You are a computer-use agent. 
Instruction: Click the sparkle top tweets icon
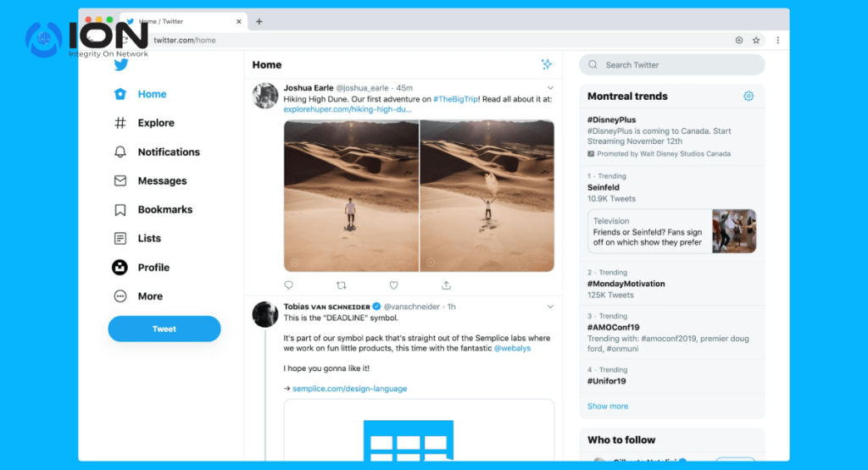[547, 64]
